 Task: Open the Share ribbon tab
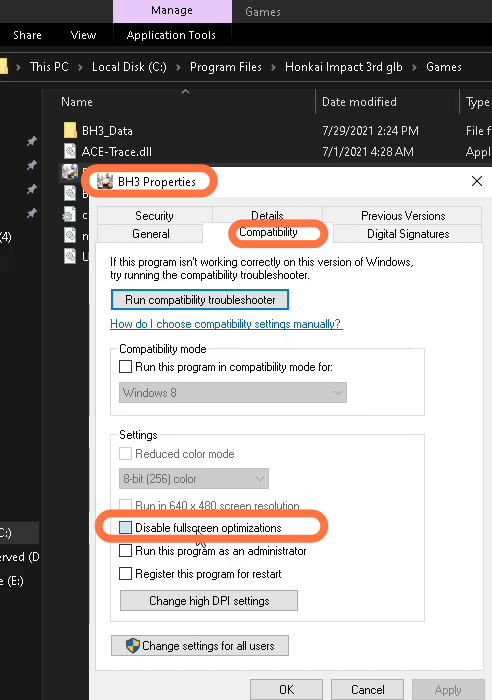[x=27, y=35]
